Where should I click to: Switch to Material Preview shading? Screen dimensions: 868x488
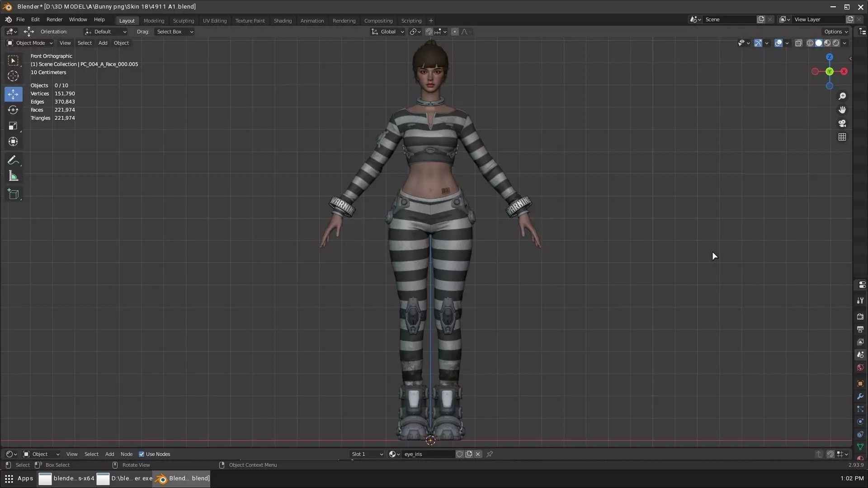point(827,43)
